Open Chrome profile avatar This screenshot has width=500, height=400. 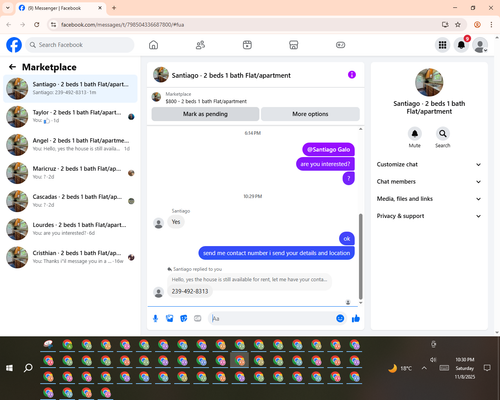point(477,25)
